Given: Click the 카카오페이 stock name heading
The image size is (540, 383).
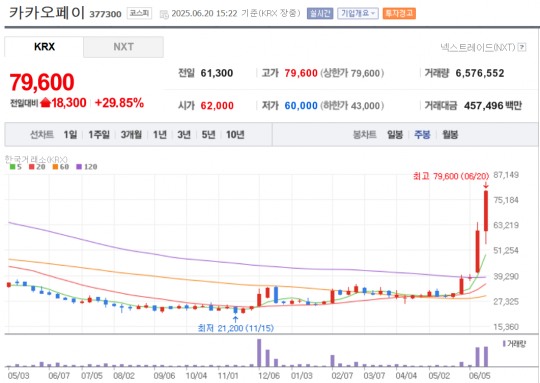Looking at the screenshot, I should pos(46,13).
